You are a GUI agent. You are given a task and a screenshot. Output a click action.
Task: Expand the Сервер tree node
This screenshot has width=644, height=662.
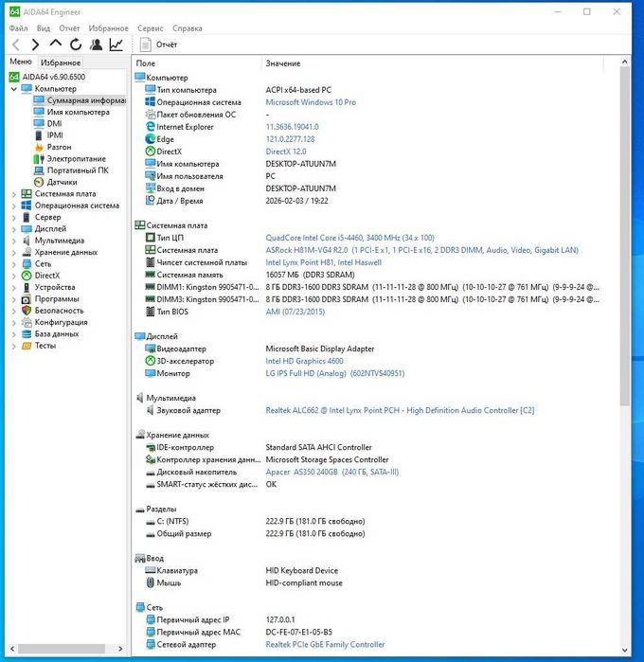(x=14, y=218)
